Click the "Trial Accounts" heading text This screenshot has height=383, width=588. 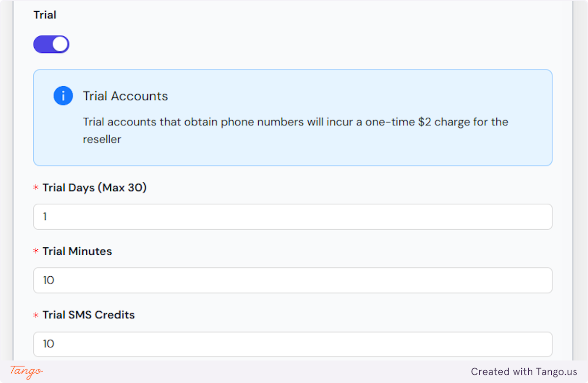coord(125,96)
